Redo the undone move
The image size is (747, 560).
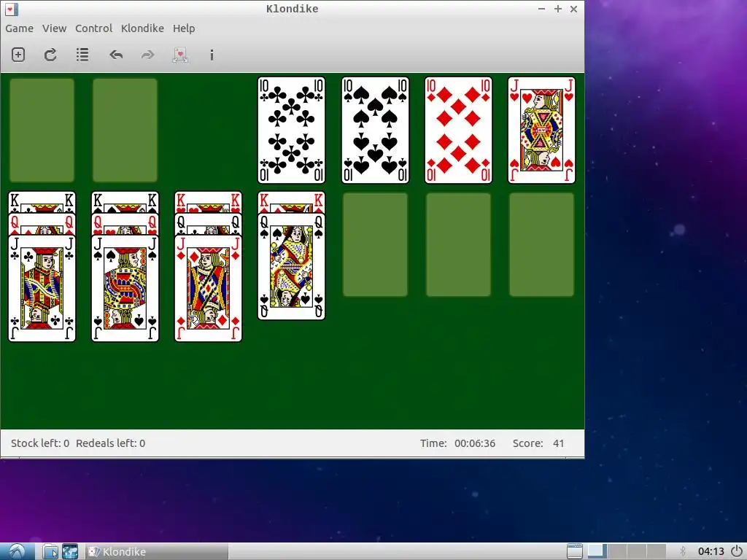coord(147,55)
